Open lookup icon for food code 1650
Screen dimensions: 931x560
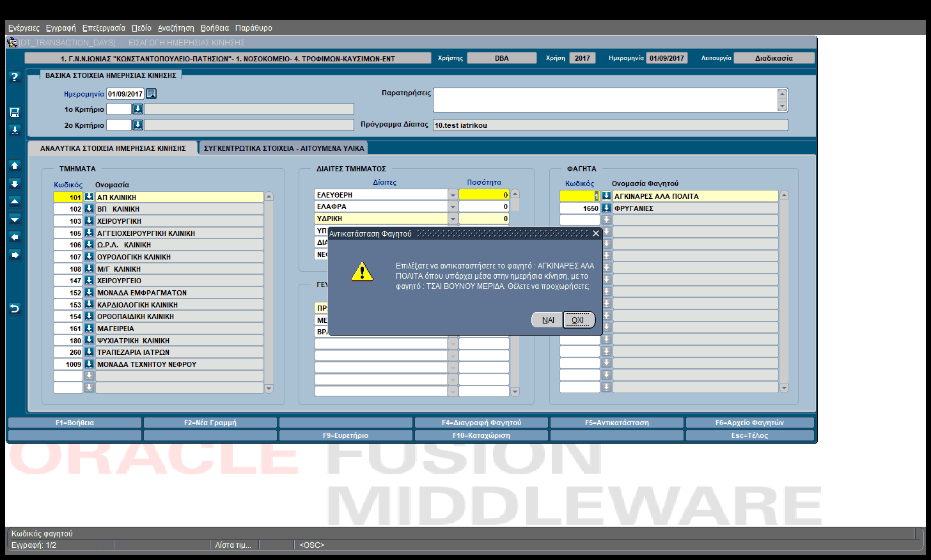coord(606,208)
